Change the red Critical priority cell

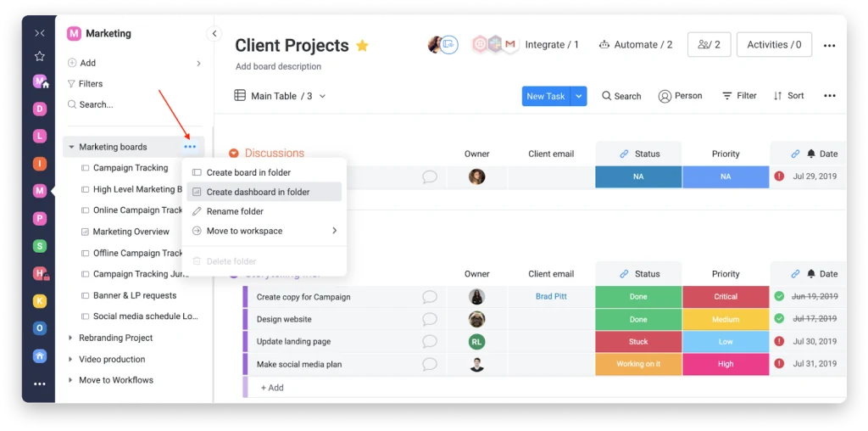point(726,297)
